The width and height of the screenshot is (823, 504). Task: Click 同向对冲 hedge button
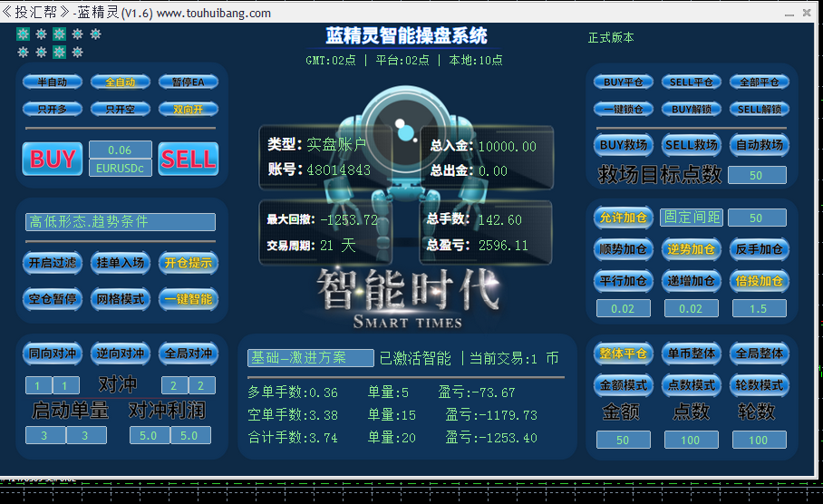[x=52, y=354]
